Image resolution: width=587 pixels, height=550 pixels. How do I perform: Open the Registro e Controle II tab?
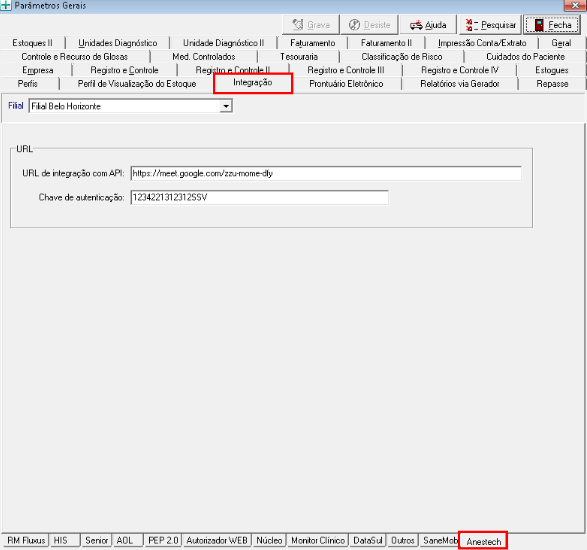click(233, 70)
